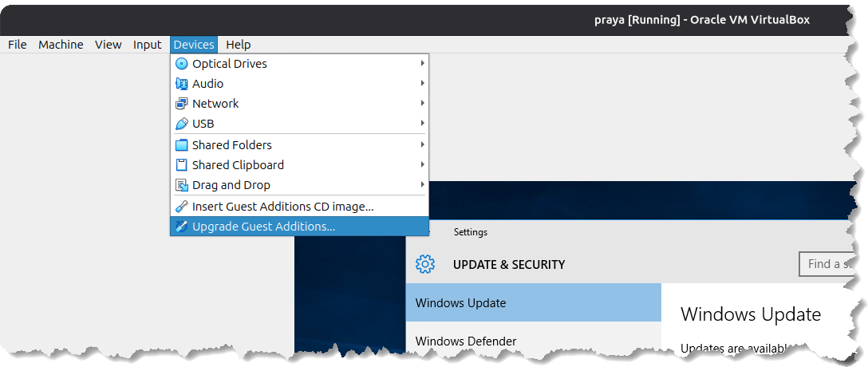Select Windows Update in settings sidebar
Viewport: 868px width, 367px height.
(460, 303)
